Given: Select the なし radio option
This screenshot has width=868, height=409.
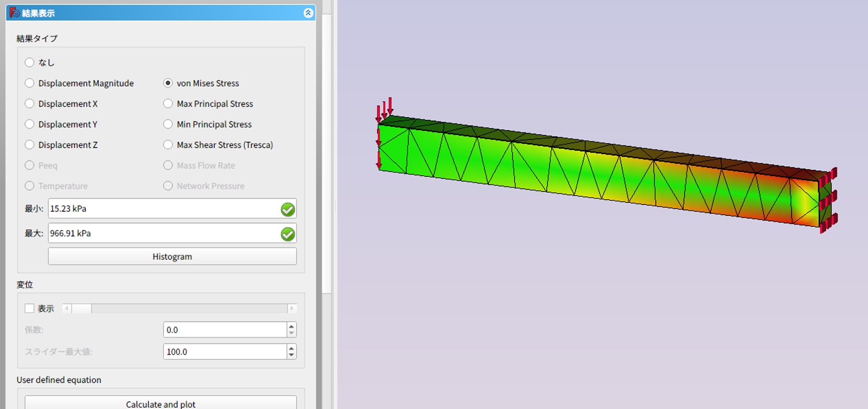Looking at the screenshot, I should point(30,62).
